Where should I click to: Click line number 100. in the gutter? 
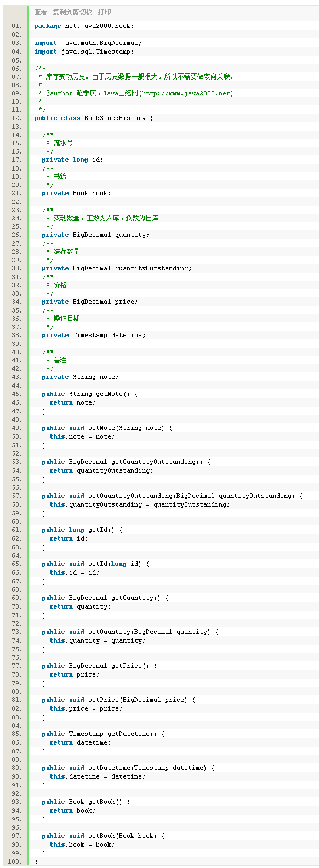15,861
